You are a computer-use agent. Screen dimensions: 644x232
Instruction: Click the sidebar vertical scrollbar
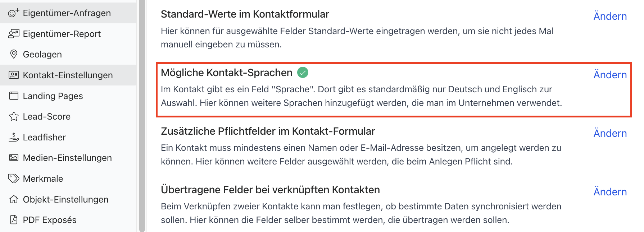click(x=142, y=116)
